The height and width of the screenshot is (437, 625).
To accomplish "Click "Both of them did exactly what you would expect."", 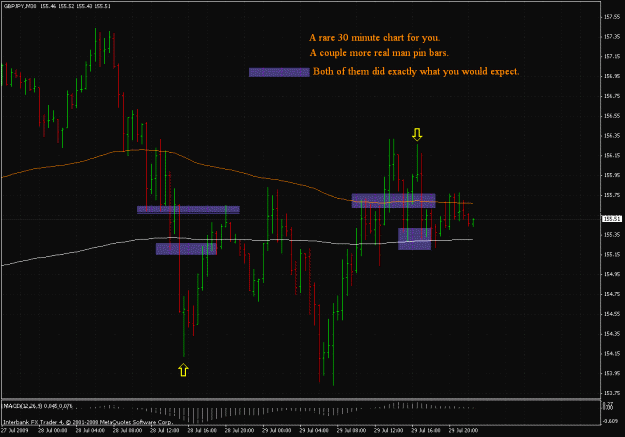I will [x=416, y=72].
